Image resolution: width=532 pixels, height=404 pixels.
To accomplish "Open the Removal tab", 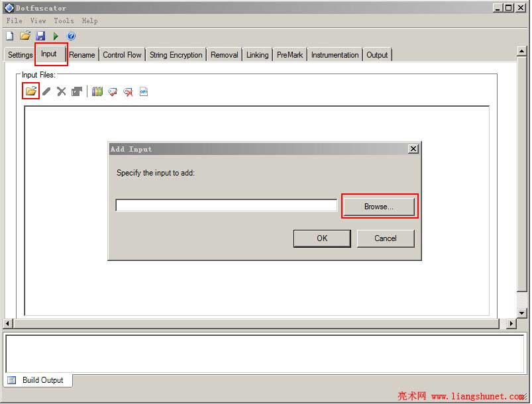I will [225, 55].
